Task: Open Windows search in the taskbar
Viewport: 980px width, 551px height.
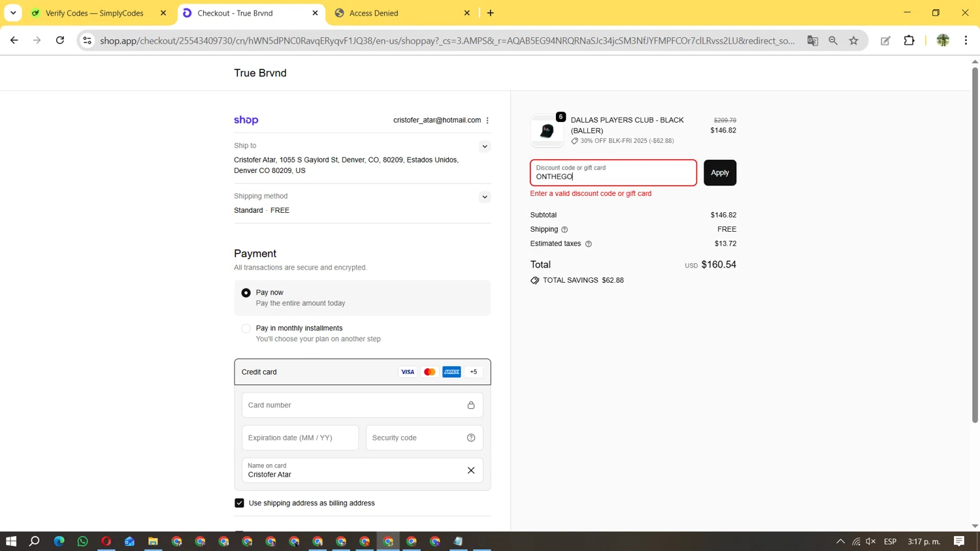Action: pyautogui.click(x=35, y=541)
